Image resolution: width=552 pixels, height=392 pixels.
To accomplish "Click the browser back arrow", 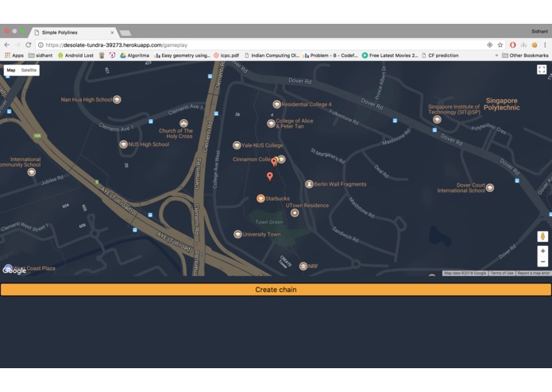I will click(7, 44).
